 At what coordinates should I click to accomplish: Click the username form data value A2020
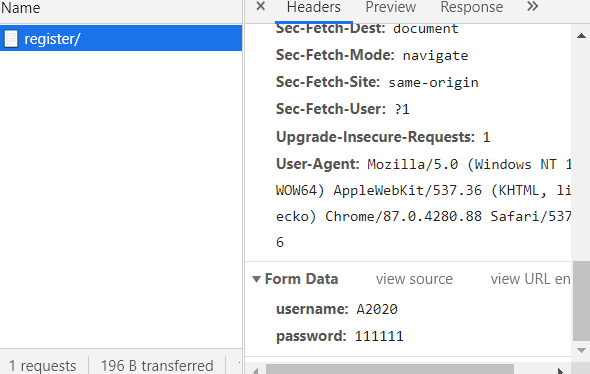point(377,310)
